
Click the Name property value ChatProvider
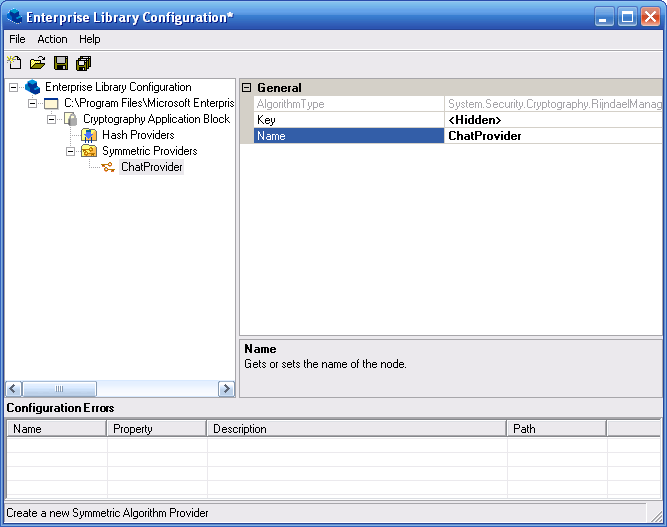552,136
